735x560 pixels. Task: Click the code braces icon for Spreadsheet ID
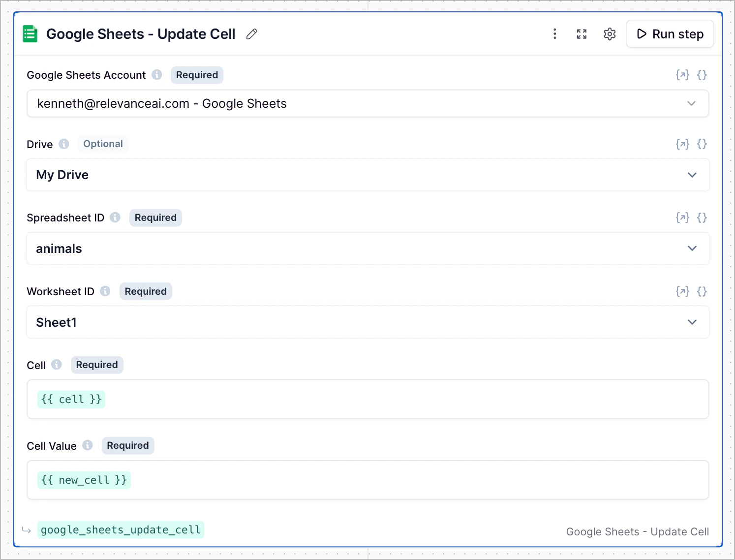[702, 218]
